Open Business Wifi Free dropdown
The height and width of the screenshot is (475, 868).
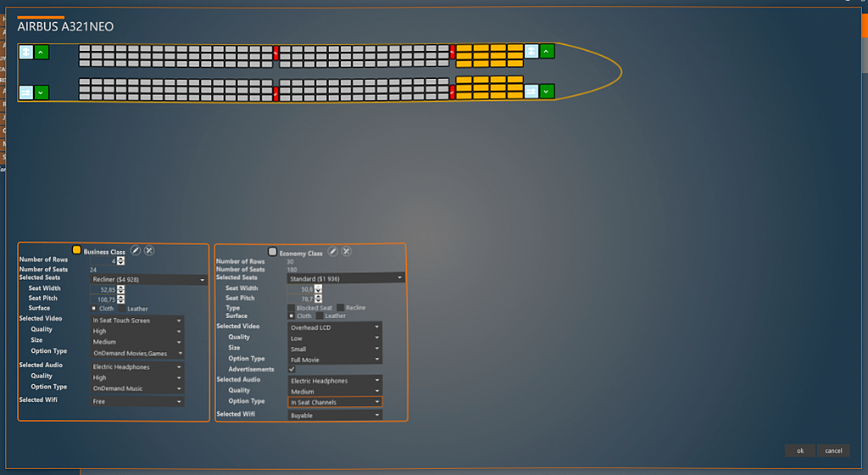click(136, 401)
